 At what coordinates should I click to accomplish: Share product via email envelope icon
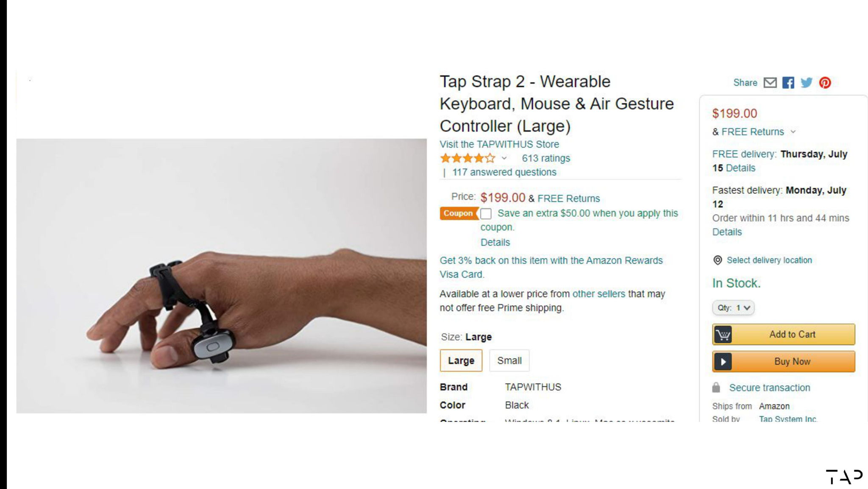[770, 83]
